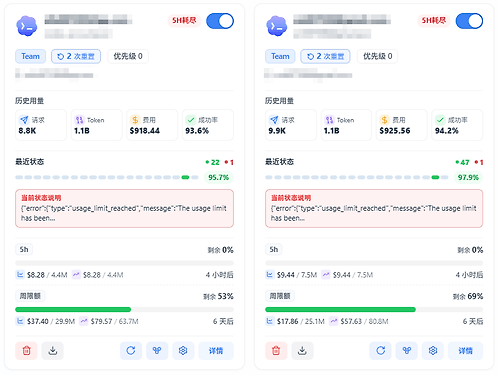The height and width of the screenshot is (375, 498).
Task: Open settings gear on the $918.44 card
Action: 183,350
